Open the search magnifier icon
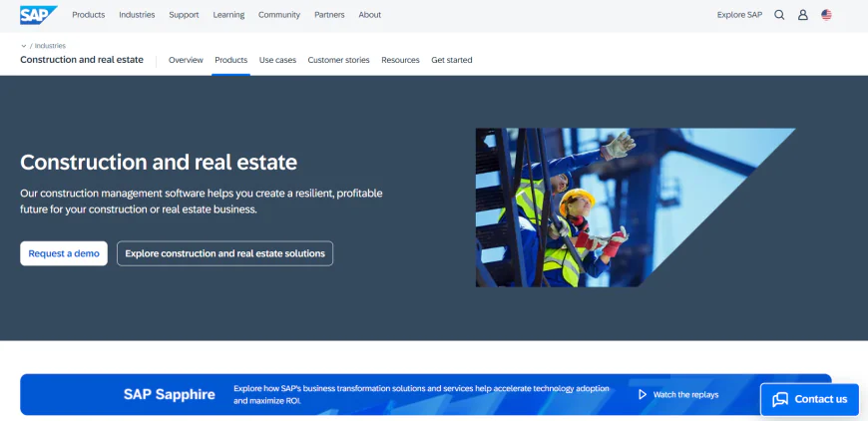Image resolution: width=868 pixels, height=421 pixels. tap(779, 15)
